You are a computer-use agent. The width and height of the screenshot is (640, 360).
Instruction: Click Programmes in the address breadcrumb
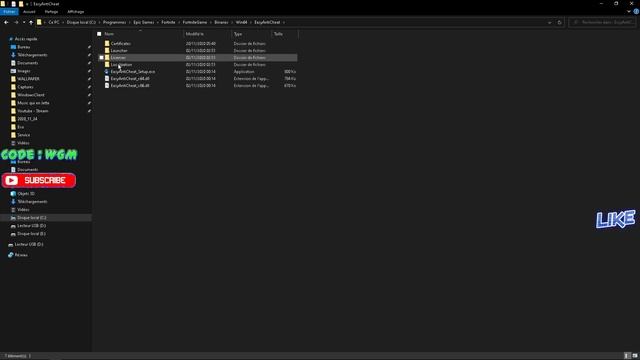114,22
